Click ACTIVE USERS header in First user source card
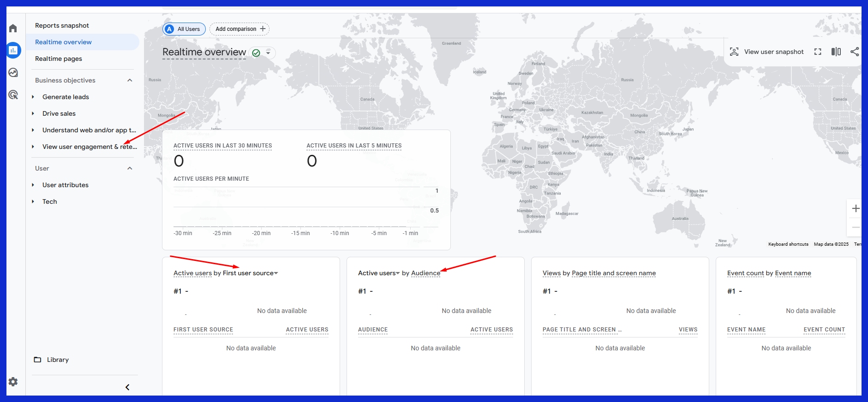The image size is (868, 402). pyautogui.click(x=307, y=330)
